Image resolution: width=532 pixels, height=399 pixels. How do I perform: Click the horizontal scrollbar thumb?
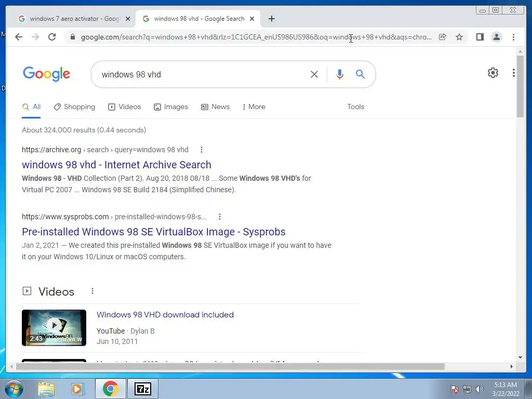click(x=230, y=366)
